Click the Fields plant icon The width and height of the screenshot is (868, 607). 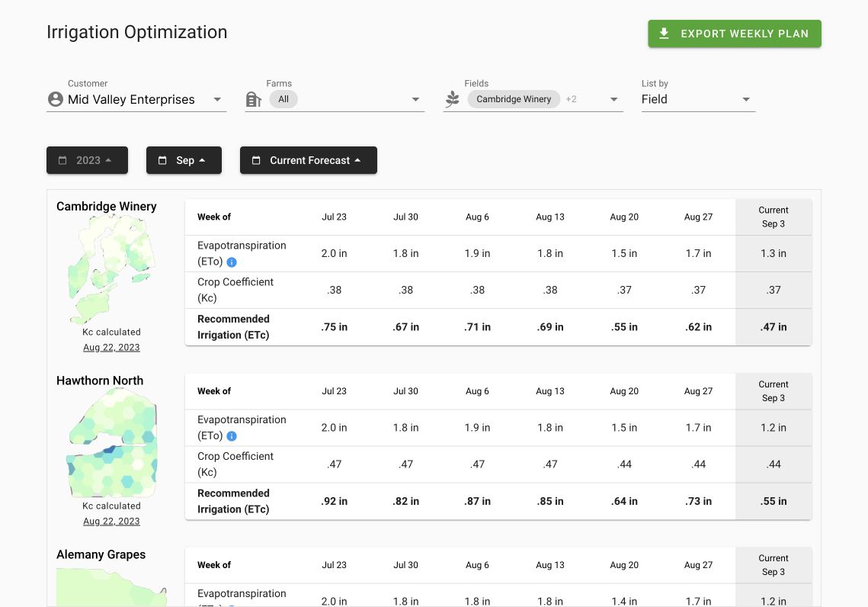453,99
